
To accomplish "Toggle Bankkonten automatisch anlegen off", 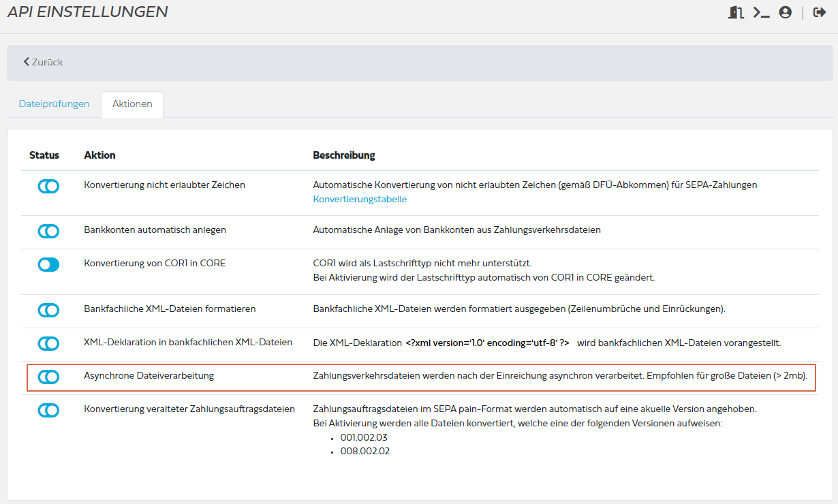I will [x=48, y=231].
